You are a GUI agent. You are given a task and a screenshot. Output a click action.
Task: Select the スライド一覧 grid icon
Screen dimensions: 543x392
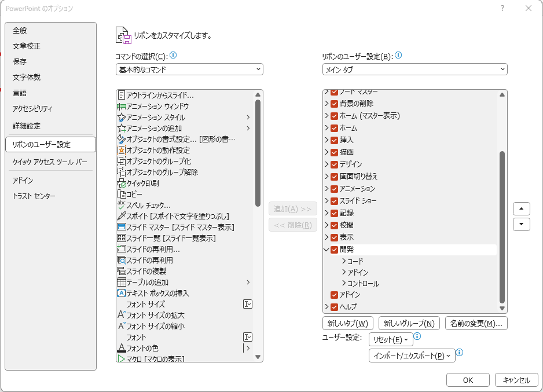click(x=122, y=238)
